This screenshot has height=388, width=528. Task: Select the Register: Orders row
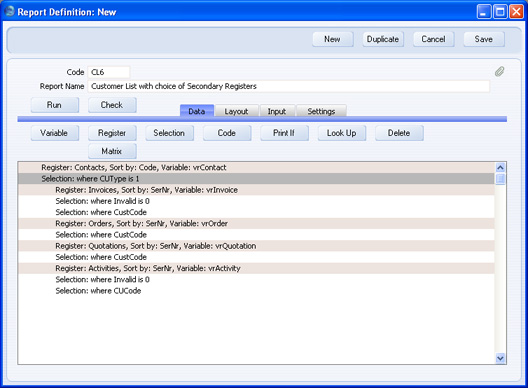pos(256,223)
